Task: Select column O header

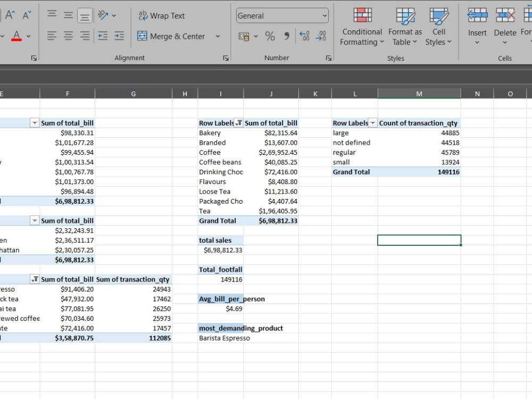Action: click(510, 94)
